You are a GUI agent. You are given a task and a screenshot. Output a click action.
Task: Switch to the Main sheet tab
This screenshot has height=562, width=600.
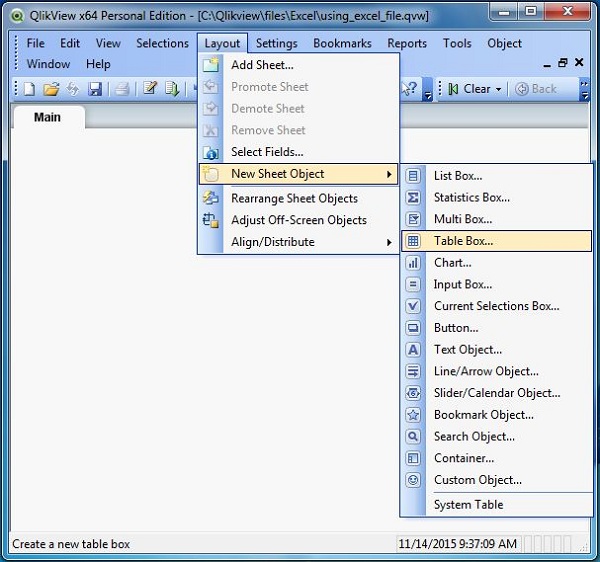(47, 117)
